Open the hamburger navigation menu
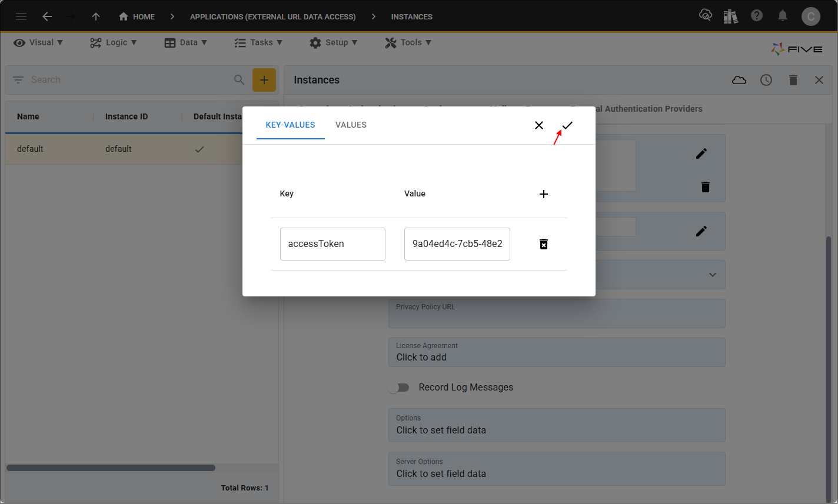This screenshot has height=504, width=838. pyautogui.click(x=21, y=16)
